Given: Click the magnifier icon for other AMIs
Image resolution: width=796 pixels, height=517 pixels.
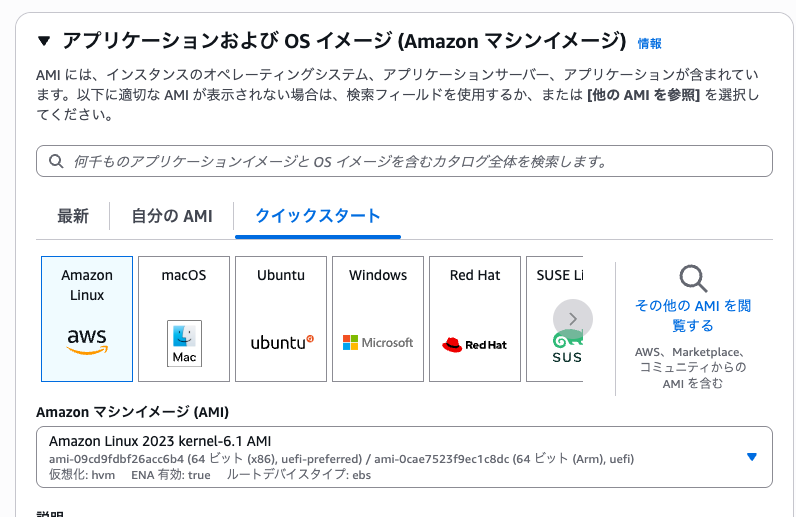Looking at the screenshot, I should [x=693, y=278].
